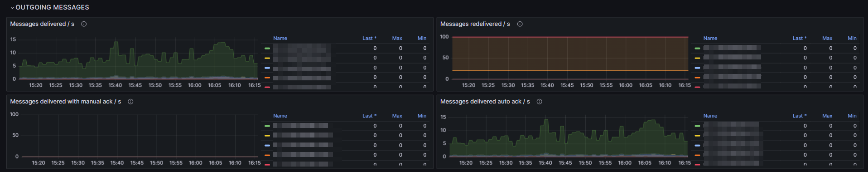
Task: Toggle first series name in Messages redelivered legend
Action: (732, 48)
